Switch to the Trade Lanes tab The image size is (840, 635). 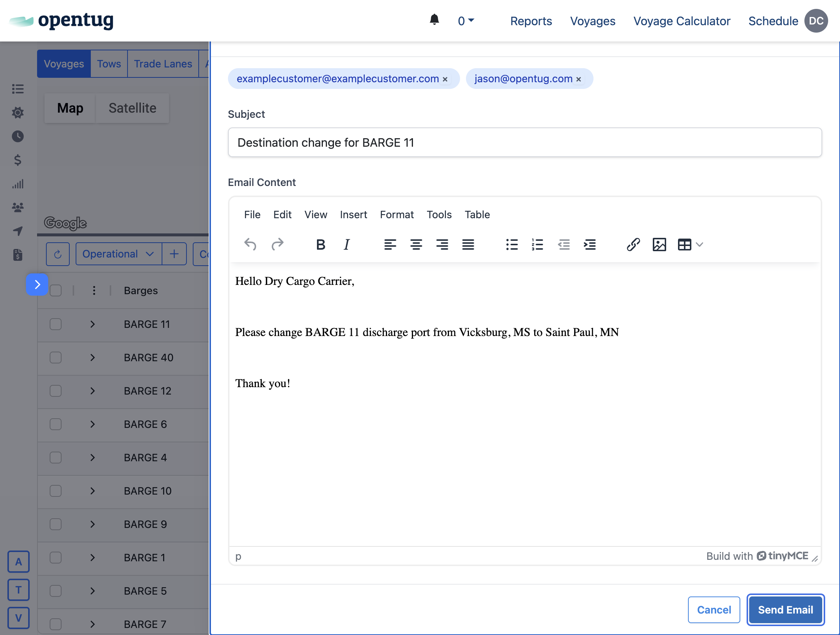coord(163,64)
